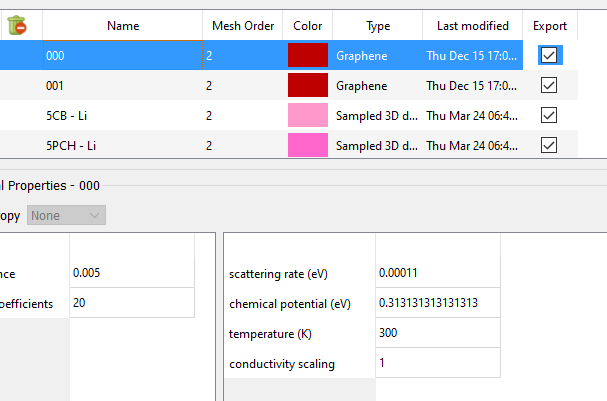The image size is (607, 401).
Task: Pick the red color swatch of 000
Action: coord(308,56)
